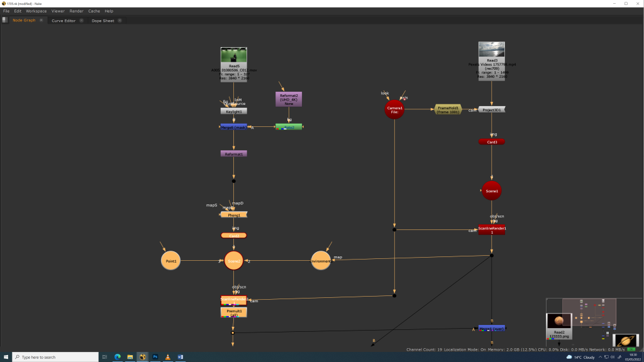Open the Render menu
The width and height of the screenshot is (644, 362).
pos(76,11)
